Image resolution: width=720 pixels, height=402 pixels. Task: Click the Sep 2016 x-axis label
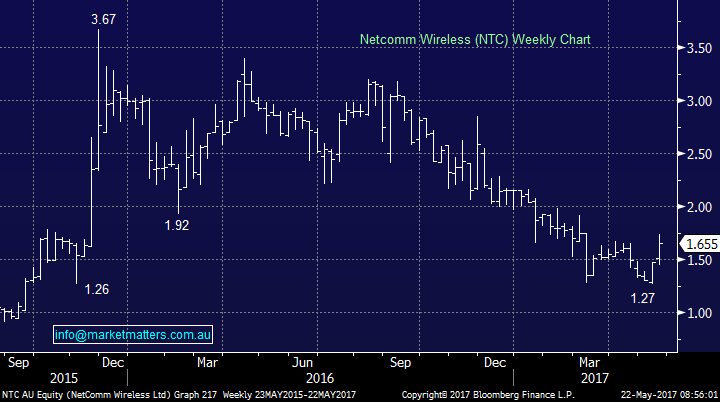coord(400,362)
